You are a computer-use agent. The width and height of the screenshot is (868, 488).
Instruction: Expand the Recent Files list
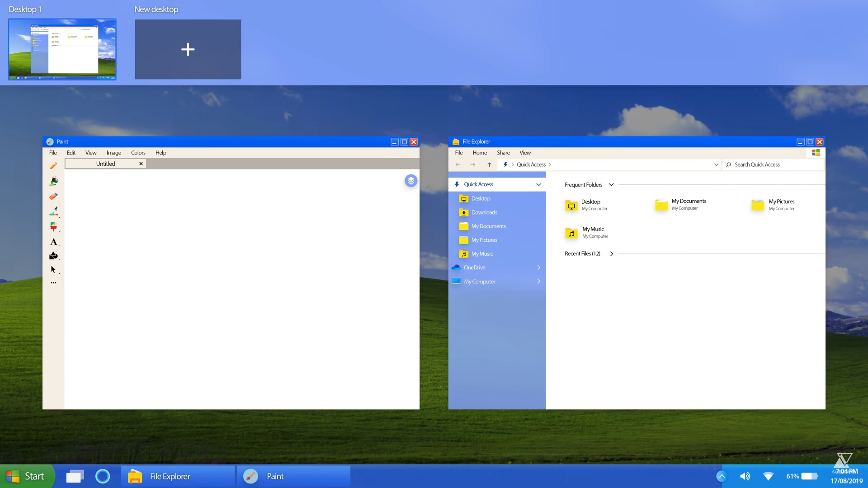[x=611, y=253]
